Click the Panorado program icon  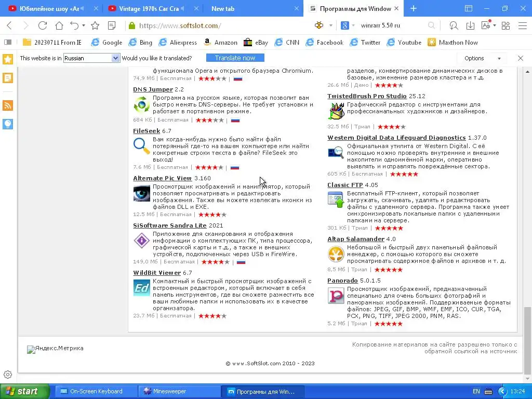[x=336, y=296]
